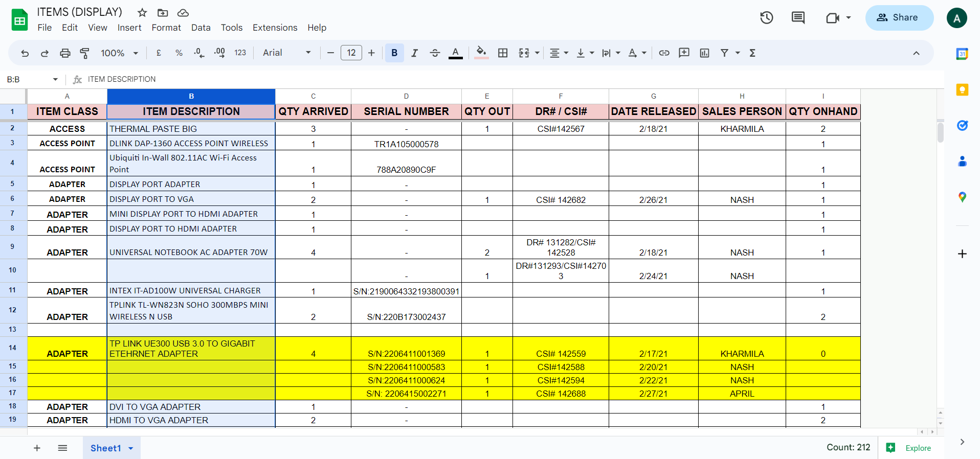
Task: Expand merge cells options arrow
Action: pos(537,53)
